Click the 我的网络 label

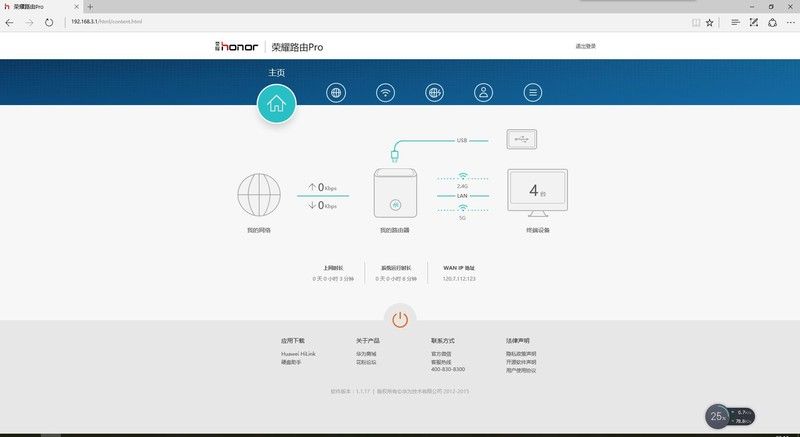259,230
